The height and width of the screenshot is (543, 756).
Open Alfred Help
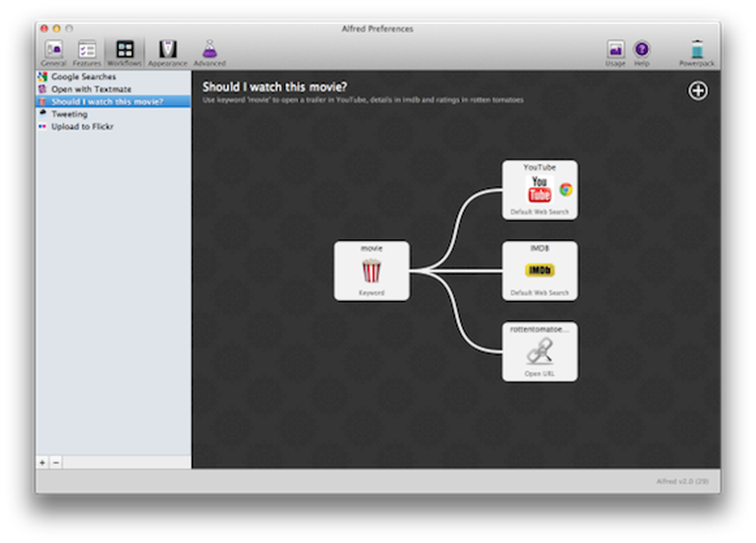tap(642, 51)
